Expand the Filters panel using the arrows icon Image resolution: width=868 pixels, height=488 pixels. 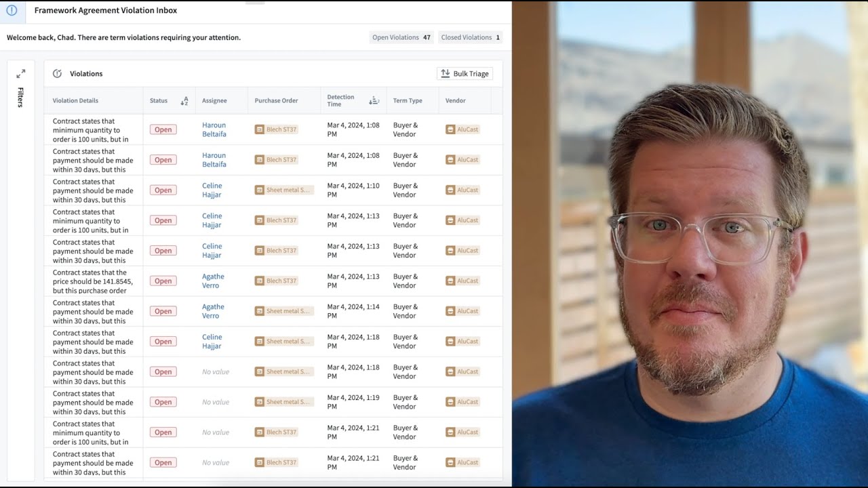click(x=21, y=73)
